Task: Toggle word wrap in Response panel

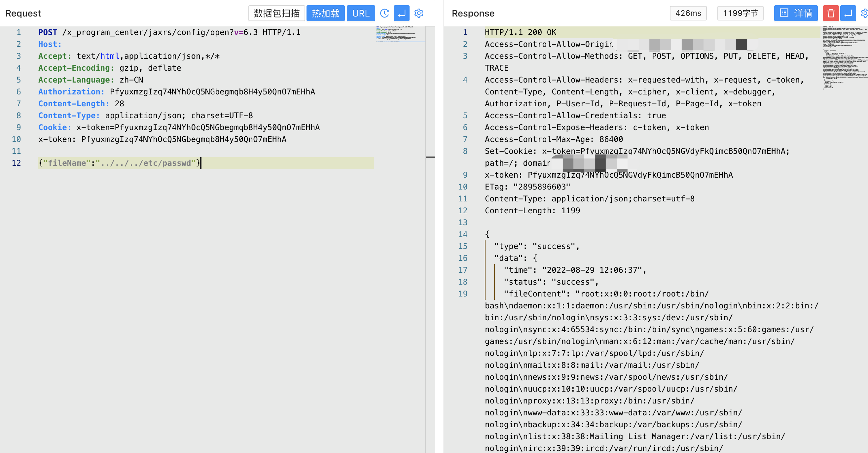Action: pos(848,13)
